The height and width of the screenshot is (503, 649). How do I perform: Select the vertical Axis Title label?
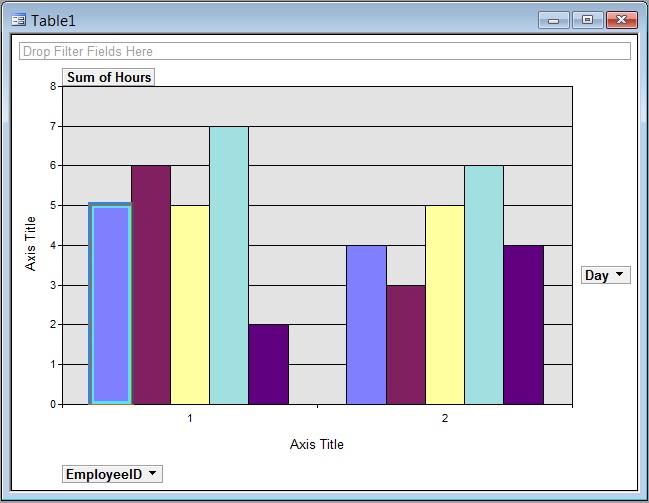[x=30, y=244]
